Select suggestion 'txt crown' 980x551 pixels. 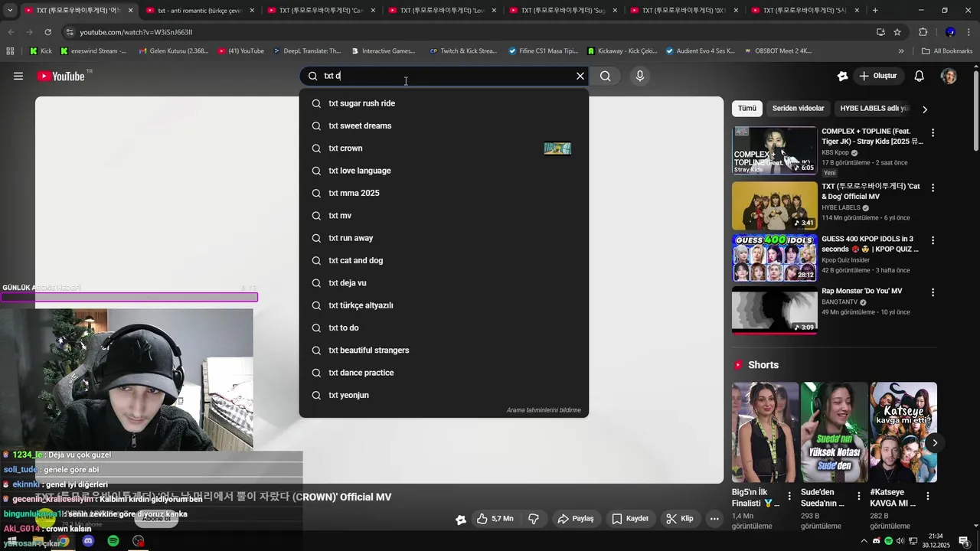pos(444,148)
